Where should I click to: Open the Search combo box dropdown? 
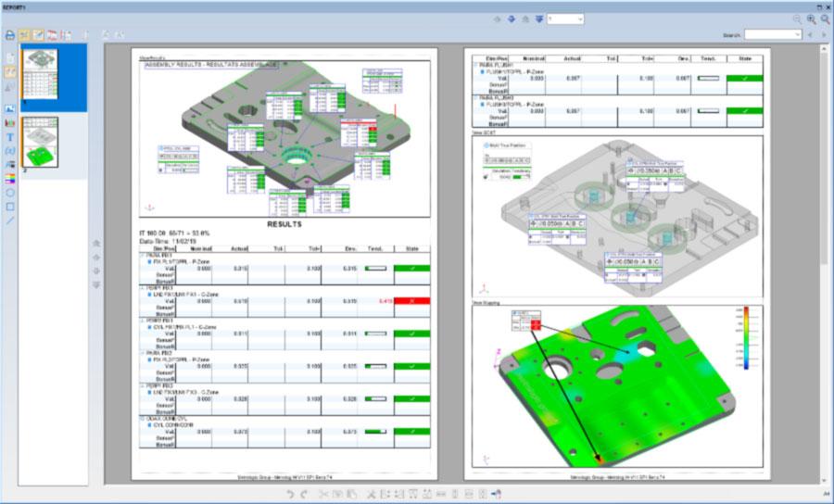pos(797,35)
